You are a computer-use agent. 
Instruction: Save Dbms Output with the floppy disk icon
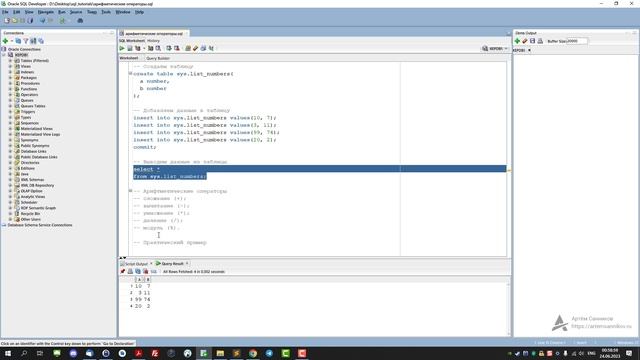tap(532, 41)
